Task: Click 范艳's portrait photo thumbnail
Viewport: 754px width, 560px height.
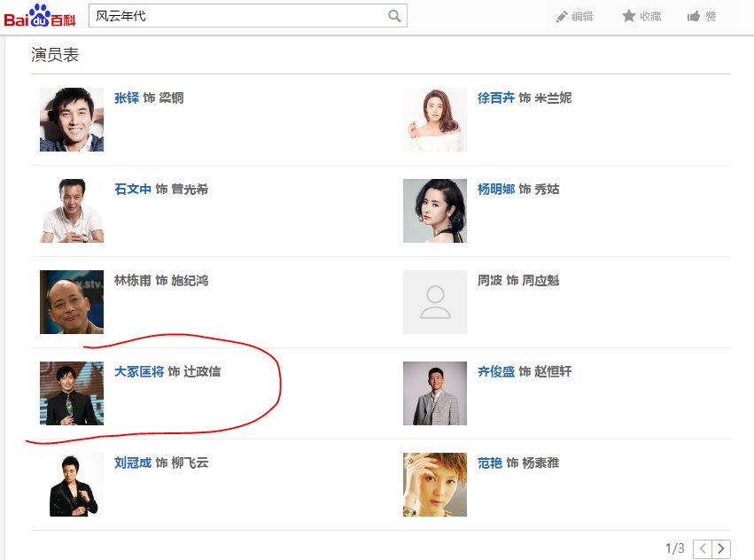Action: point(434,485)
